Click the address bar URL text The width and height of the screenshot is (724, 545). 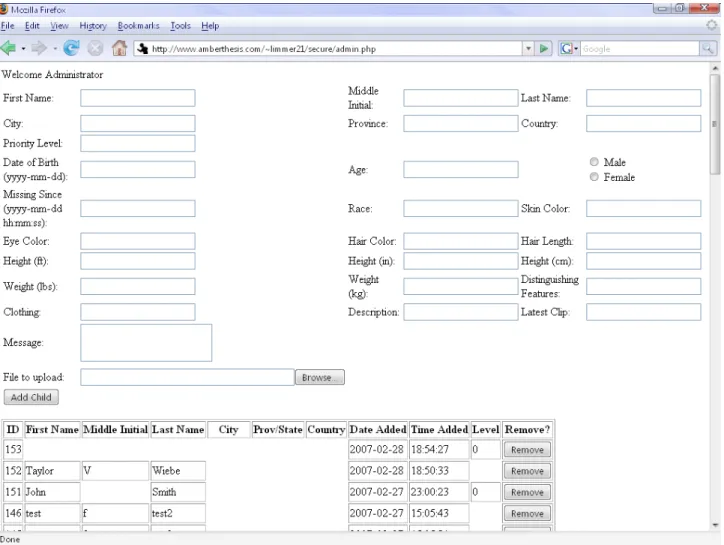[x=264, y=48]
